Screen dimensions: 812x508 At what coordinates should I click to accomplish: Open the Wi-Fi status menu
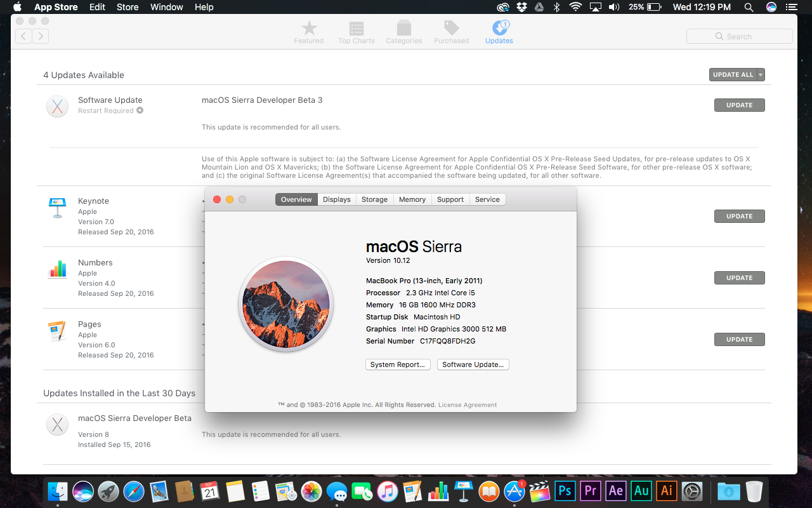575,7
